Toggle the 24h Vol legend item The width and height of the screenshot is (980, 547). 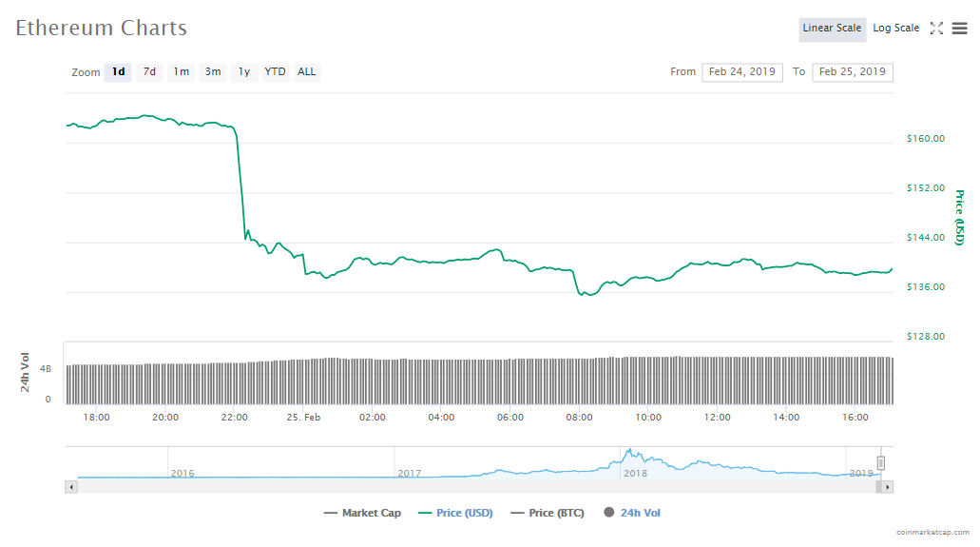click(632, 513)
